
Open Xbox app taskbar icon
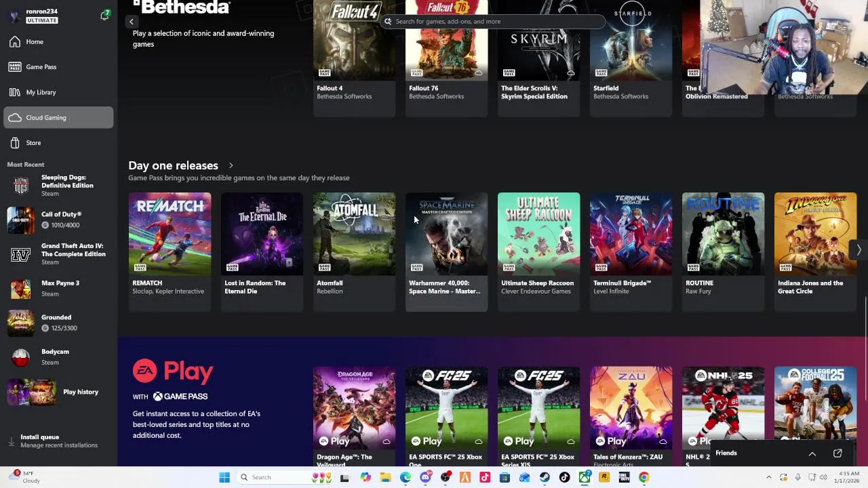click(x=584, y=477)
